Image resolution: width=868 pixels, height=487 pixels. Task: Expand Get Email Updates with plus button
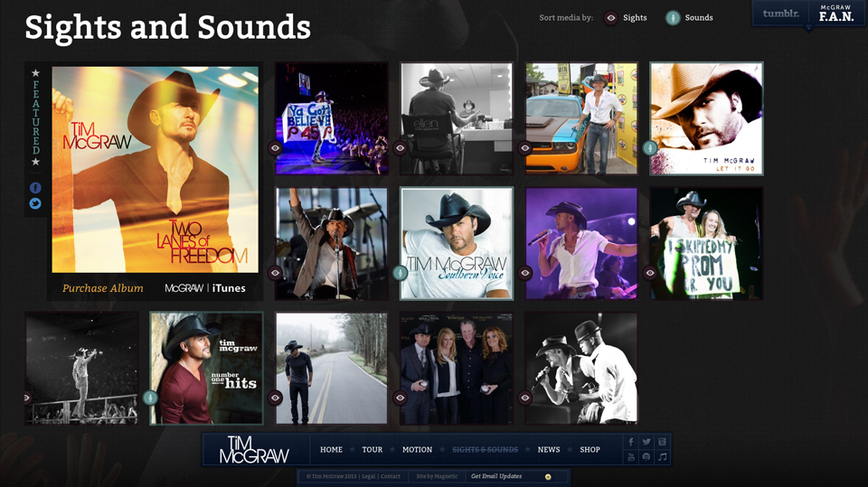(548, 476)
